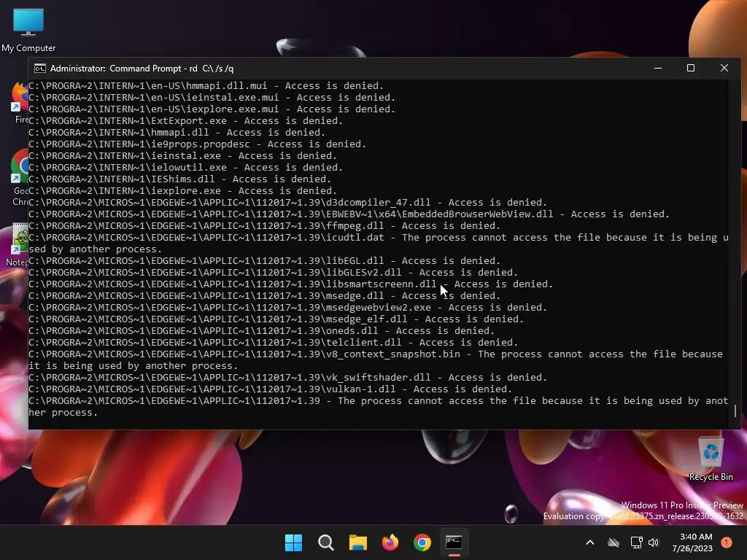Image resolution: width=747 pixels, height=560 pixels.
Task: Click the telclient.dll line
Action: pos(273,343)
